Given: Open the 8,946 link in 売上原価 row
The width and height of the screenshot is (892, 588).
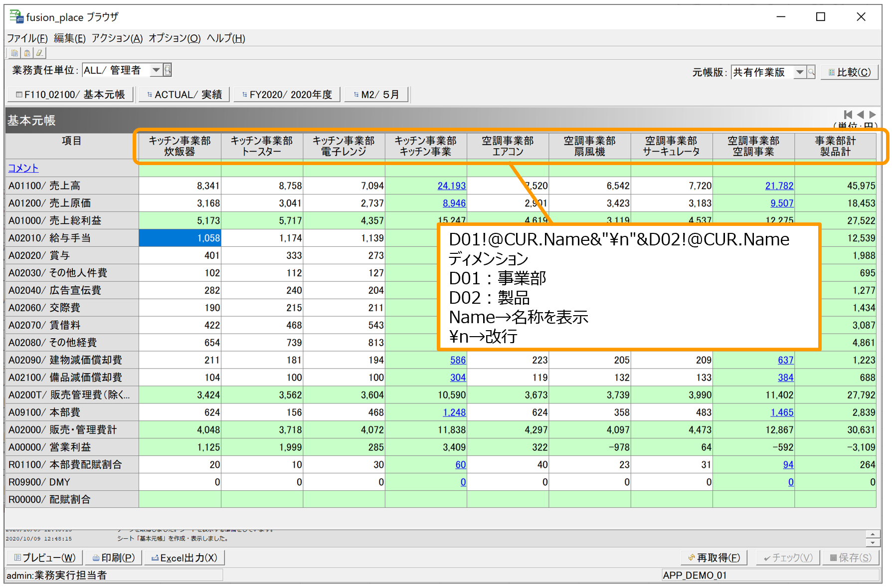Looking at the screenshot, I should (x=454, y=203).
